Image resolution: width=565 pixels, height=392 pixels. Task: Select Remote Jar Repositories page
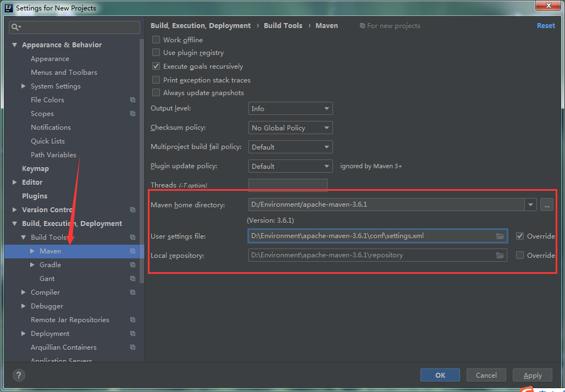[x=70, y=319]
